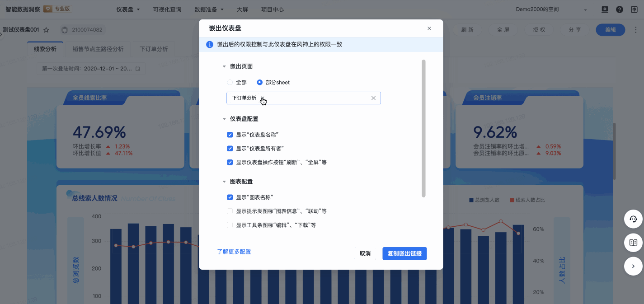This screenshot has width=644, height=304.
Task: Switch to the 销售节点主路径分析 tab
Action: tap(98, 49)
